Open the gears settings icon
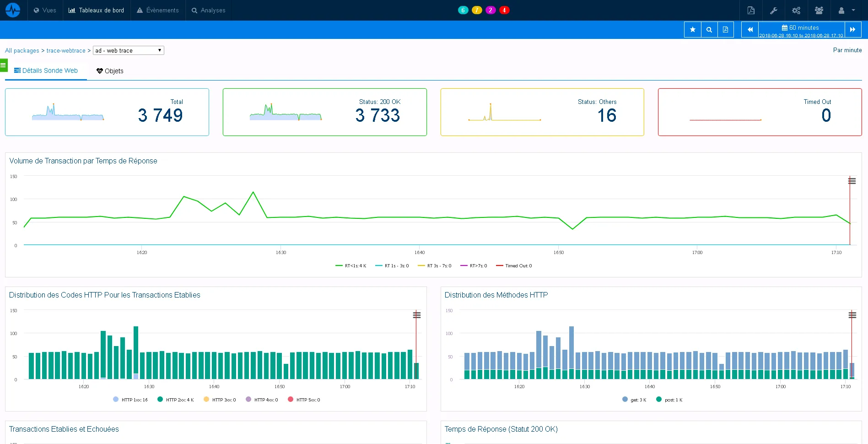This screenshot has height=444, width=868. (796, 10)
